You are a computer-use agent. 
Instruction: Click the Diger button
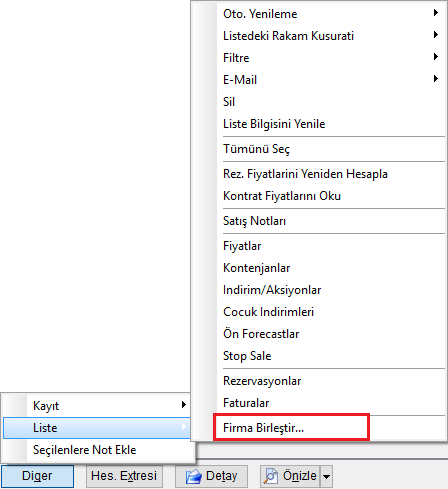tap(37, 476)
